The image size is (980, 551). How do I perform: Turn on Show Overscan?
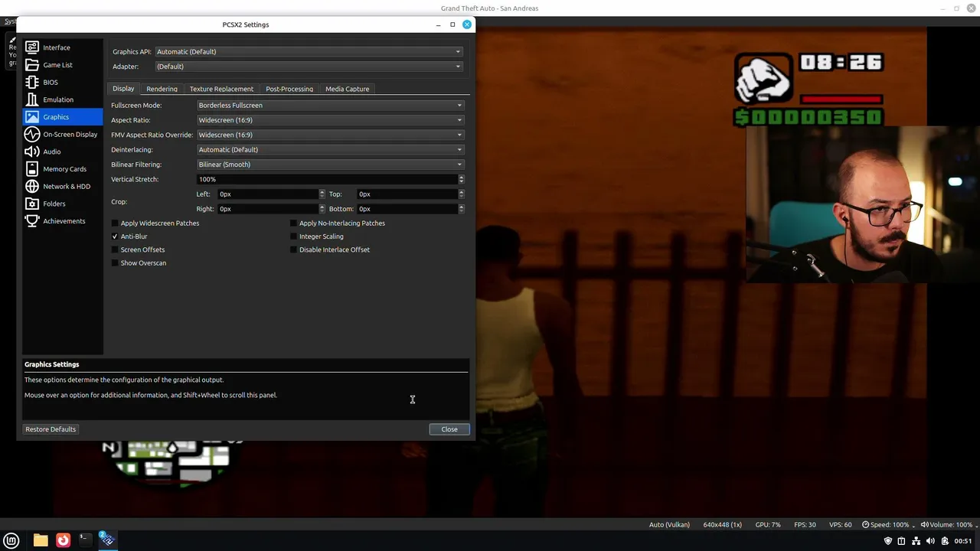[139, 263]
